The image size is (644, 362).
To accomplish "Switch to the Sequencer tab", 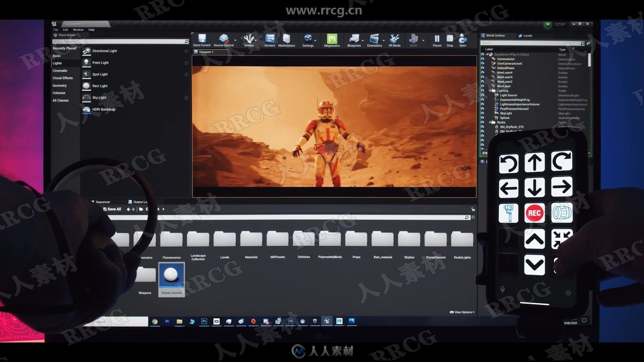I will [101, 202].
